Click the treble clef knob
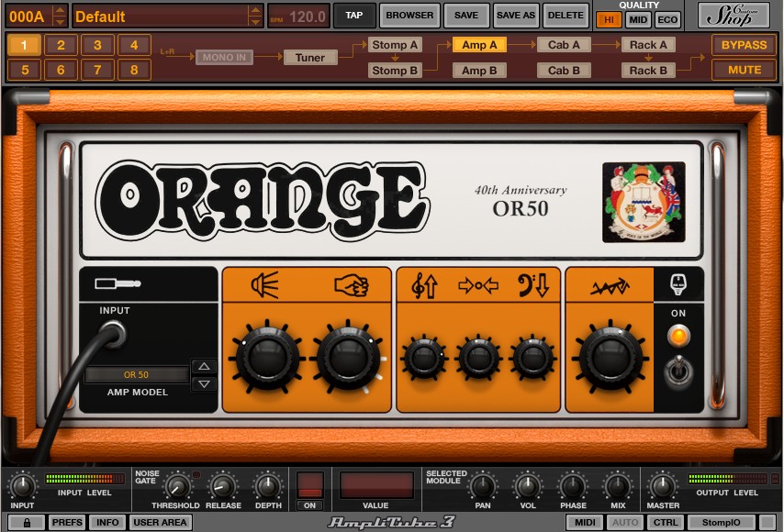784x532 pixels. (424, 357)
